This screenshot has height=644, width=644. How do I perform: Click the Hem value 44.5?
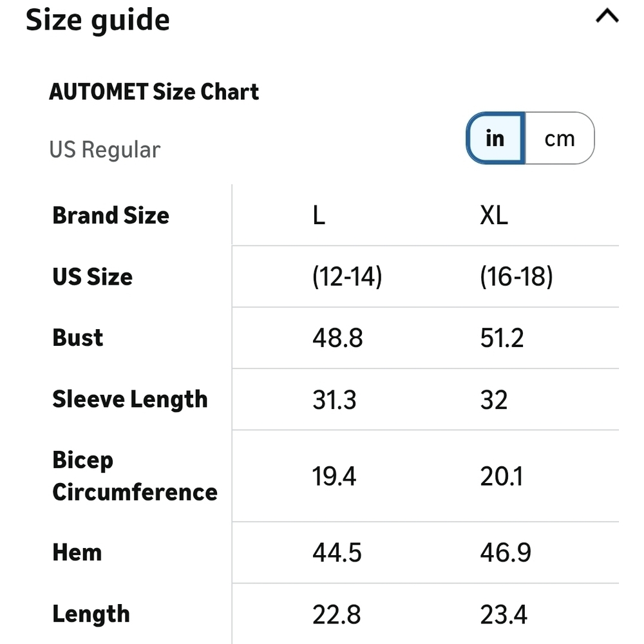coord(337,553)
